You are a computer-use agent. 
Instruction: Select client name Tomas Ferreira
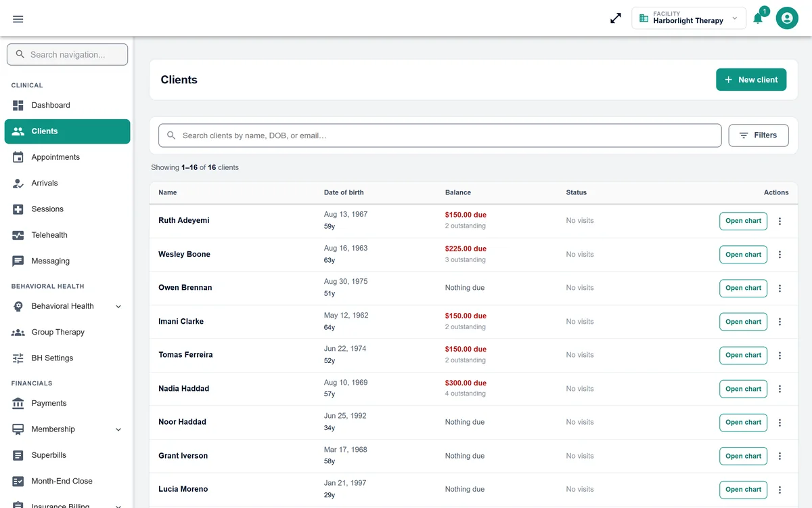pos(185,355)
